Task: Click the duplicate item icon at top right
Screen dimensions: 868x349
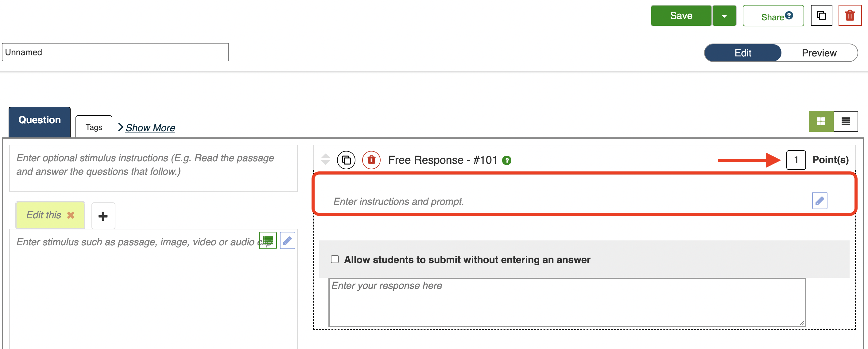Action: tap(821, 15)
